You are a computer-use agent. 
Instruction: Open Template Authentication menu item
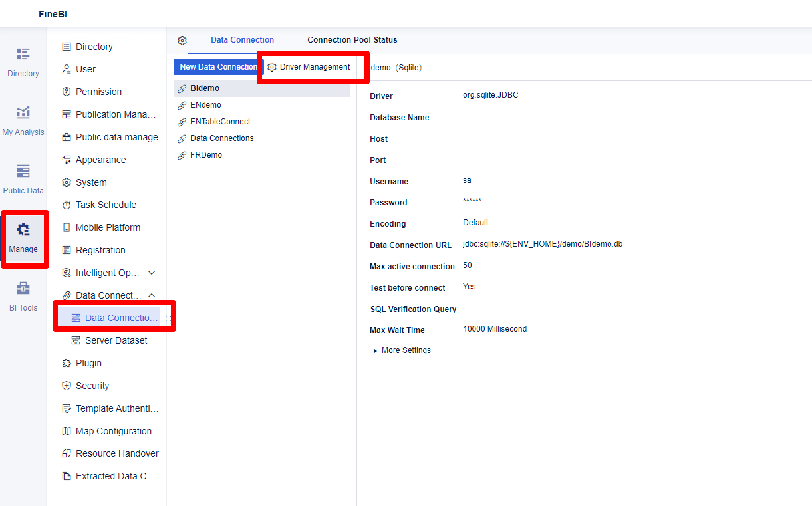109,408
